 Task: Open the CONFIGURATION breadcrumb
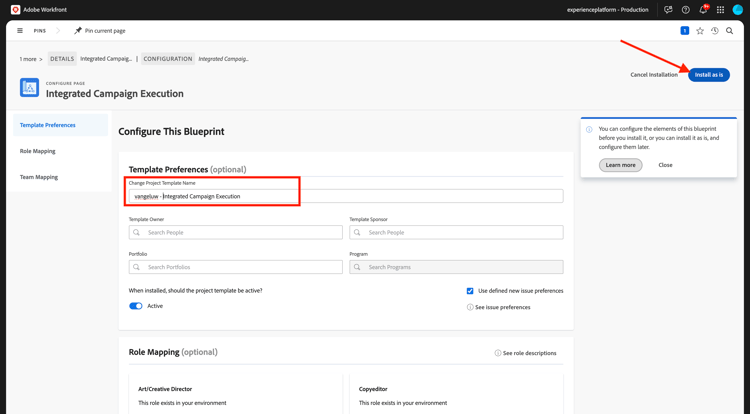168,59
